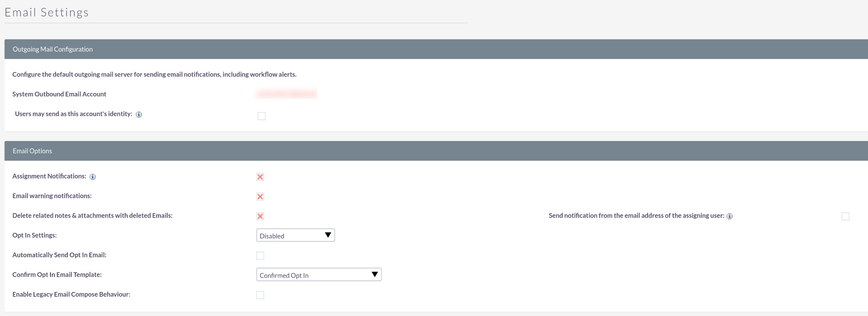Click info icon beside assigning user notification label
The width and height of the screenshot is (868, 316).
(729, 216)
